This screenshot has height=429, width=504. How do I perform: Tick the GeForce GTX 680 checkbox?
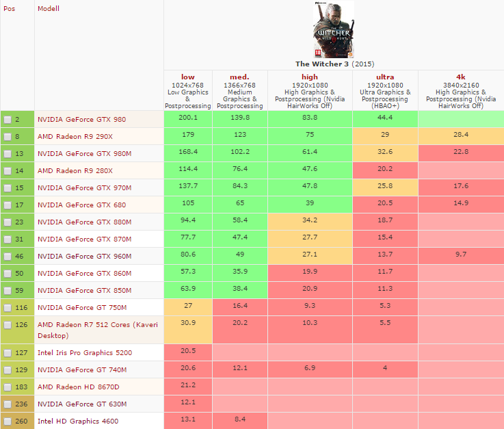(8, 205)
